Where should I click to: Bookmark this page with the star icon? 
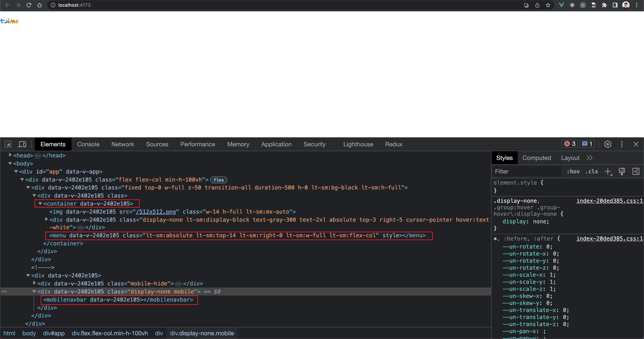pyautogui.click(x=548, y=5)
